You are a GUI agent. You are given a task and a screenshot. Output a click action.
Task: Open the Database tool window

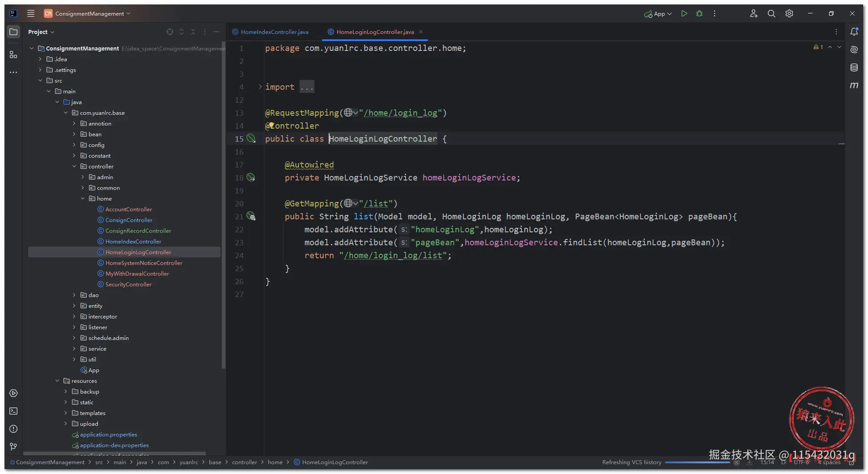tap(854, 67)
